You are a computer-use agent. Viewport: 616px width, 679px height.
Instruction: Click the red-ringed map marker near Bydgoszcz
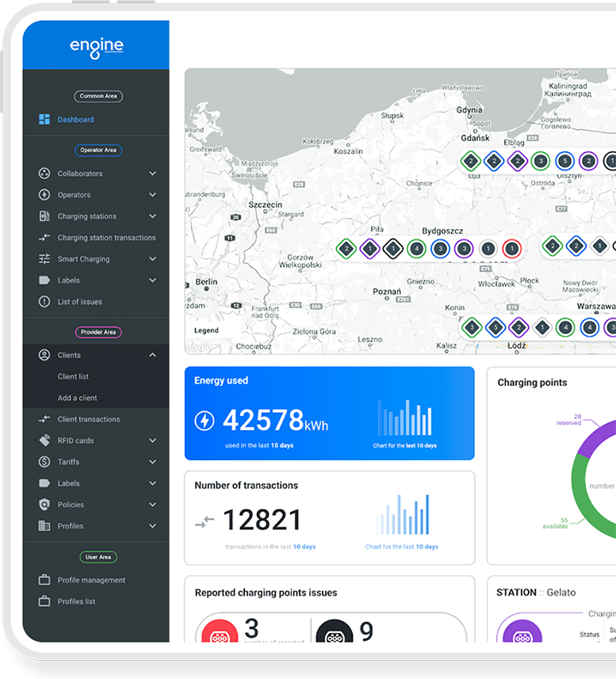pos(511,249)
